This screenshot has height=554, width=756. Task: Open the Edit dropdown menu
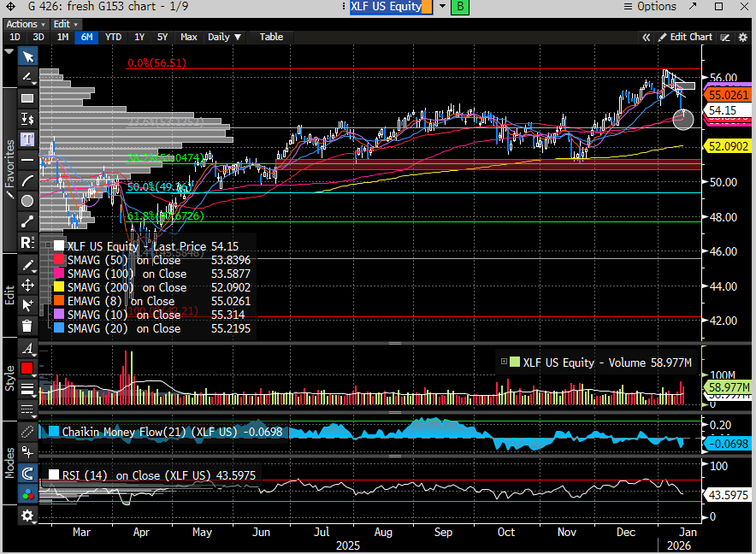[65, 24]
